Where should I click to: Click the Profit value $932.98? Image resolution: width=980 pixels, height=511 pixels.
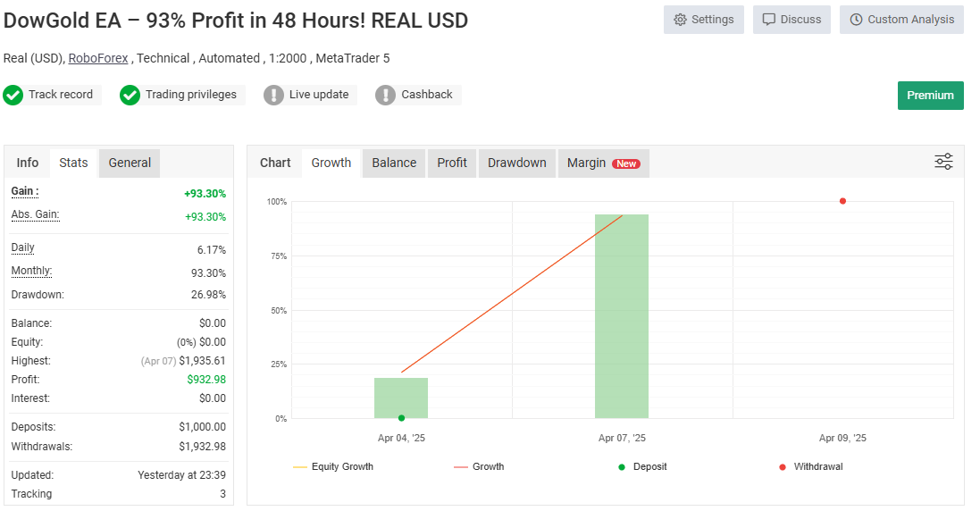207,379
